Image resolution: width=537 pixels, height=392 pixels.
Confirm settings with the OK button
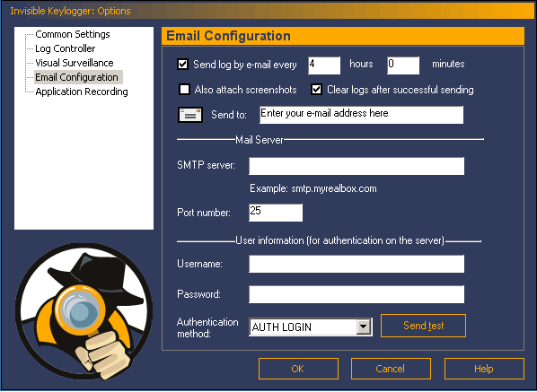coord(298,369)
